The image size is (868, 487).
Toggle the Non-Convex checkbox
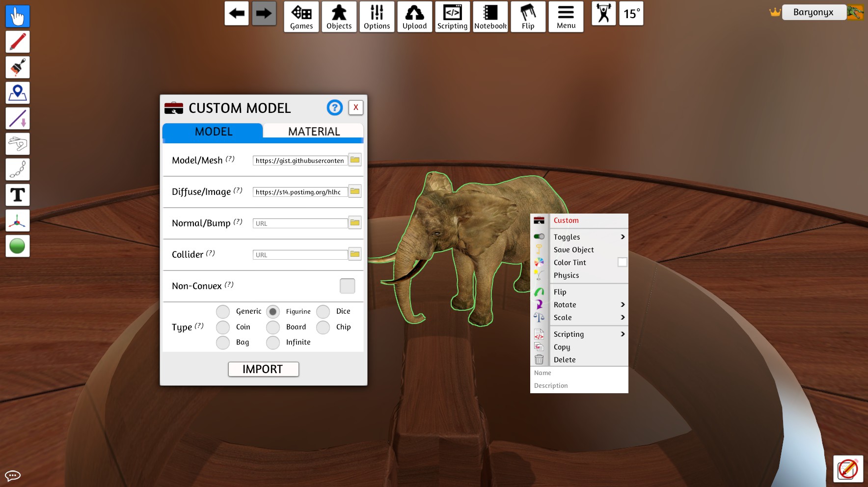pos(347,286)
